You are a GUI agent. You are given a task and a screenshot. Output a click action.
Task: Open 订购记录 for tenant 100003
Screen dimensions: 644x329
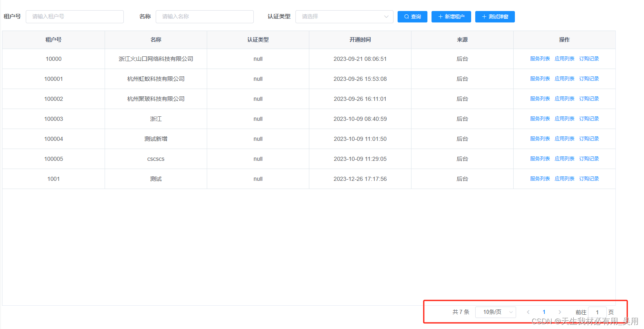point(589,119)
